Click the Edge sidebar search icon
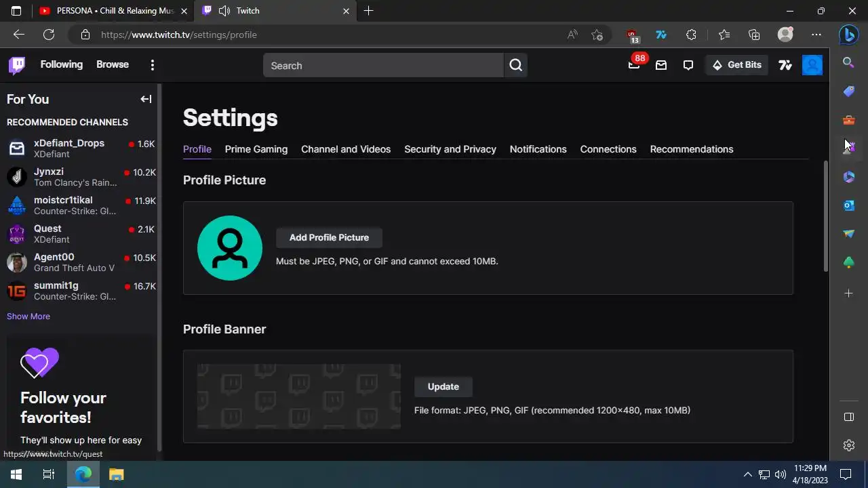This screenshot has height=488, width=868. (x=848, y=62)
